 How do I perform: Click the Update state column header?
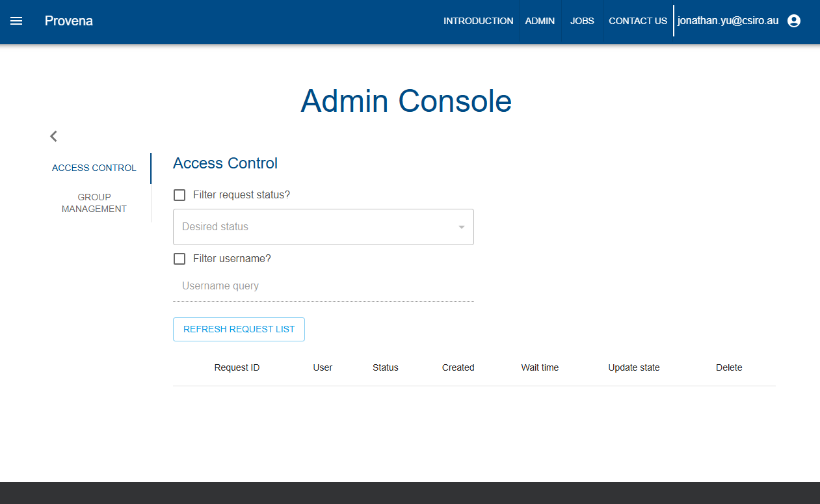point(634,367)
